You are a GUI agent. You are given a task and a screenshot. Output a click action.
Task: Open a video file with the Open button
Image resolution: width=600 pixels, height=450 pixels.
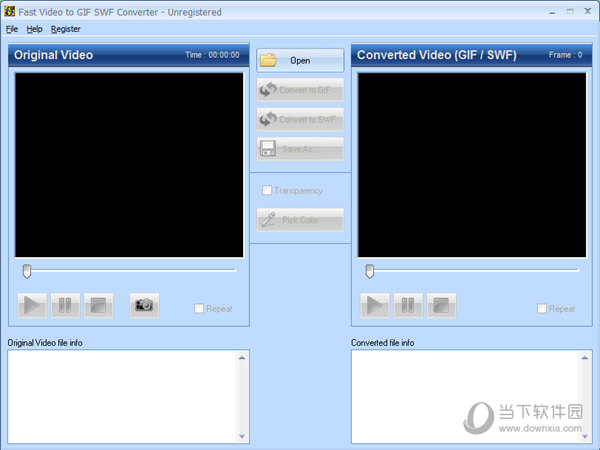[300, 60]
